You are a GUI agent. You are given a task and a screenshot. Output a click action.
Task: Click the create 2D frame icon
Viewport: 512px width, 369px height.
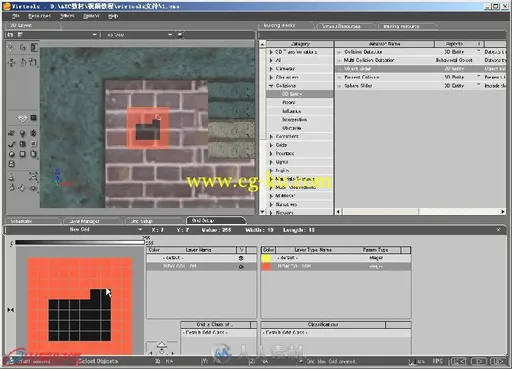tap(33, 144)
